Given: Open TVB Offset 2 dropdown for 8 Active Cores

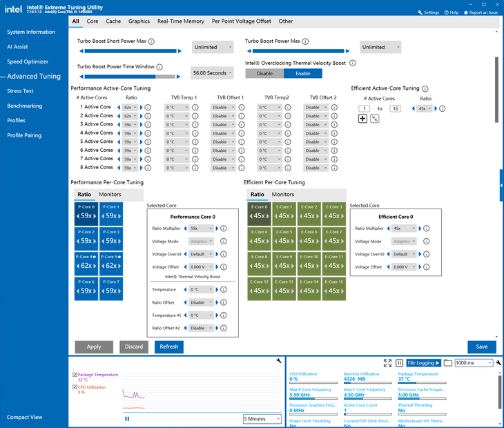Looking at the screenshot, I should coord(316,168).
